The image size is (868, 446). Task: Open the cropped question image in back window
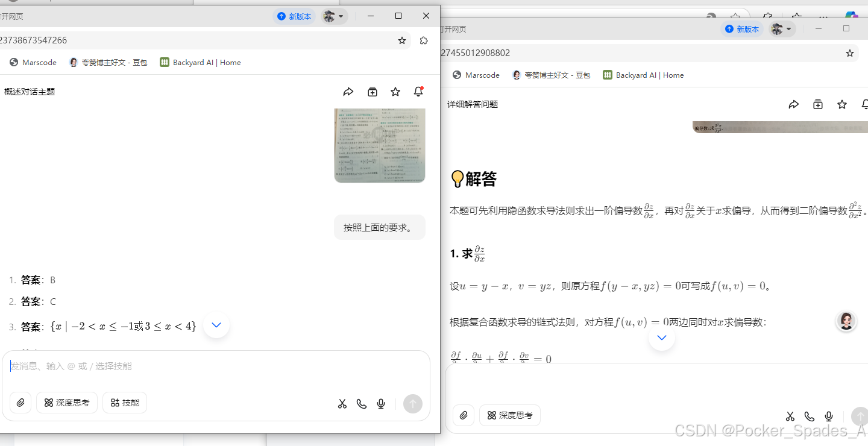click(x=780, y=127)
